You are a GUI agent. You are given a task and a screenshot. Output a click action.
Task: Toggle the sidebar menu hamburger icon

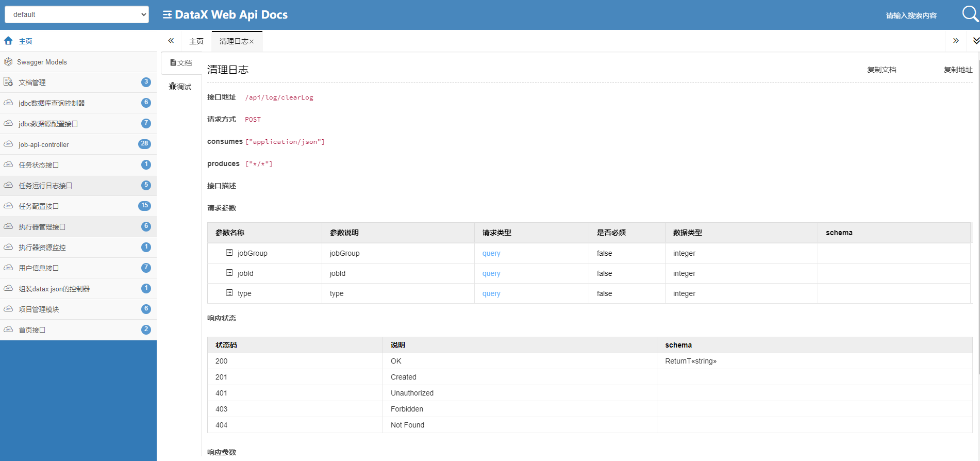click(167, 15)
